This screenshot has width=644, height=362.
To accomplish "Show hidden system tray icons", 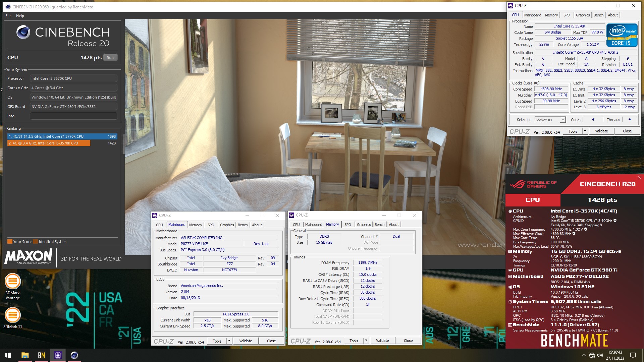I will click(584, 355).
